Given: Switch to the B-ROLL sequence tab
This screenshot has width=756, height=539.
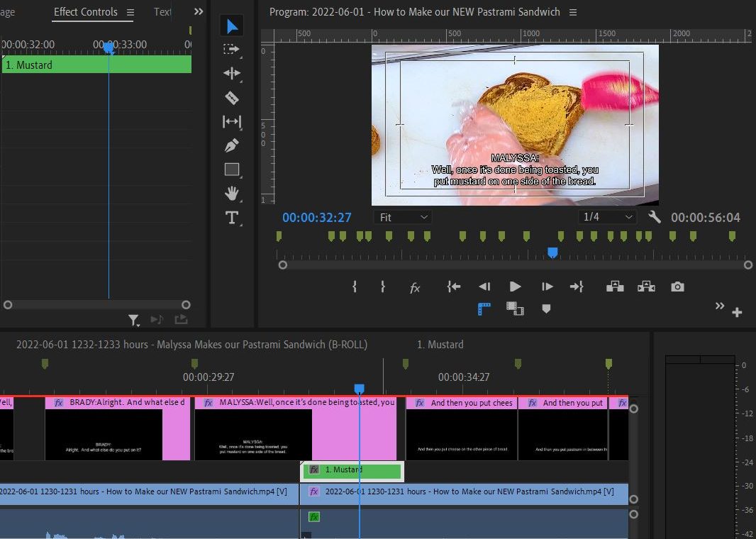Looking at the screenshot, I should 191,345.
